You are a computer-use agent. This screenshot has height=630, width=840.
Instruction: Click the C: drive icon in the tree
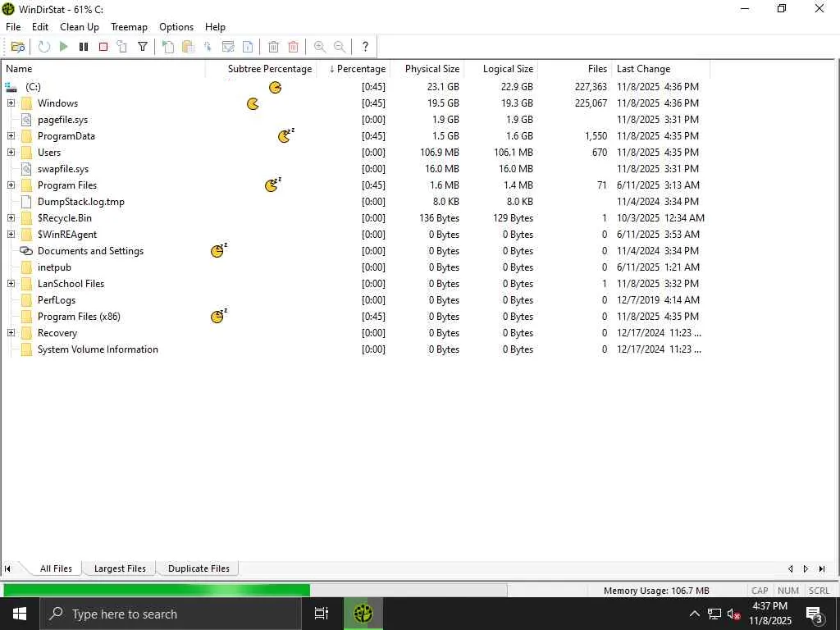coord(11,87)
